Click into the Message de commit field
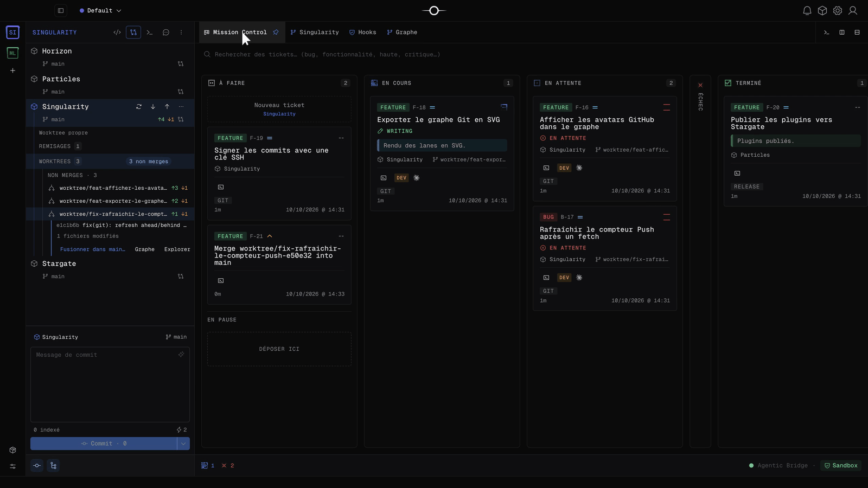The image size is (868, 488). click(x=110, y=384)
